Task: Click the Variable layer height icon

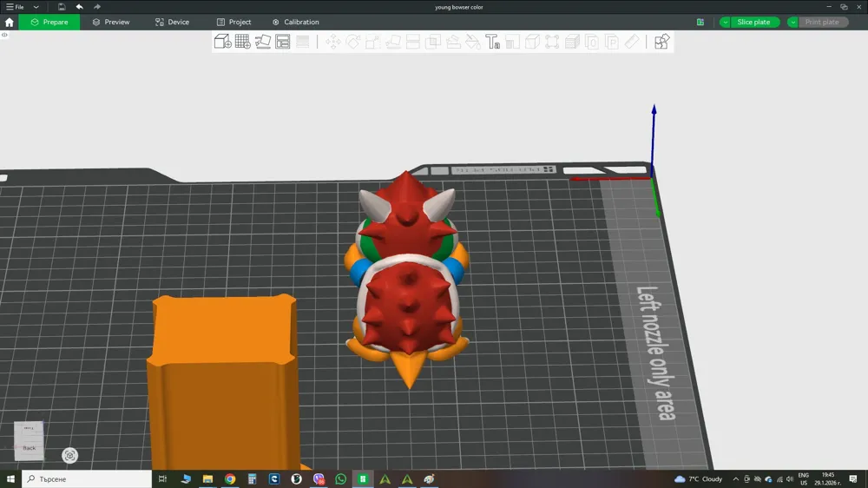Action: [302, 42]
